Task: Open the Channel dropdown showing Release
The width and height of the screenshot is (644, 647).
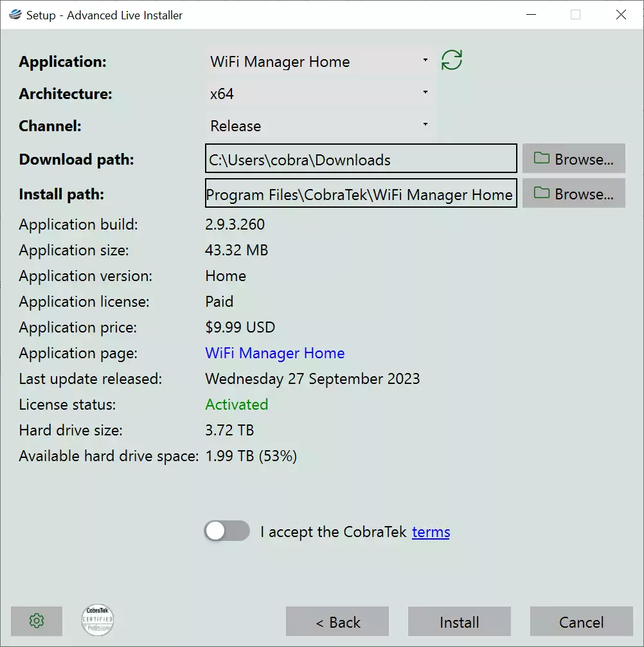Action: click(319, 126)
